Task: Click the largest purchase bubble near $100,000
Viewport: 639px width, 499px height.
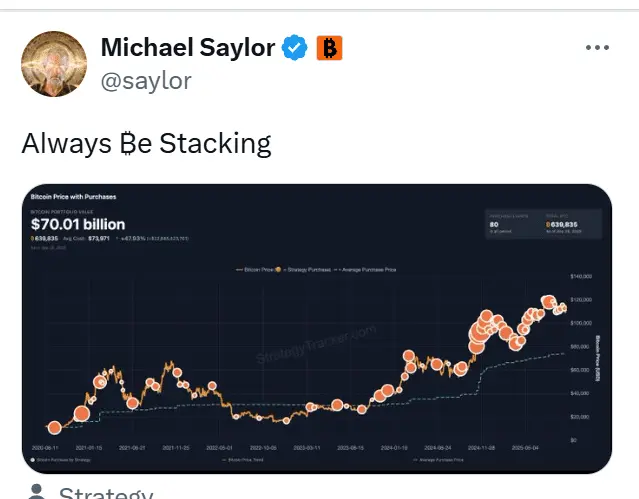Action: tap(477, 334)
